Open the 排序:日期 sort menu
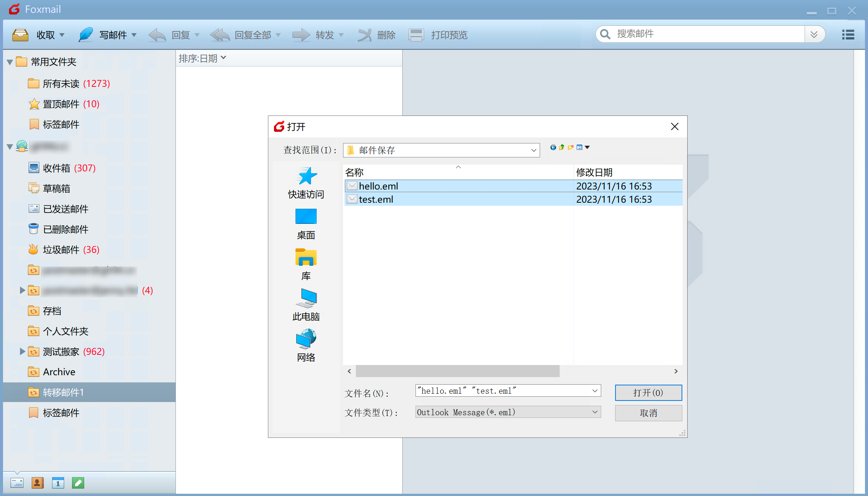The width and height of the screenshot is (868, 496). pyautogui.click(x=202, y=58)
